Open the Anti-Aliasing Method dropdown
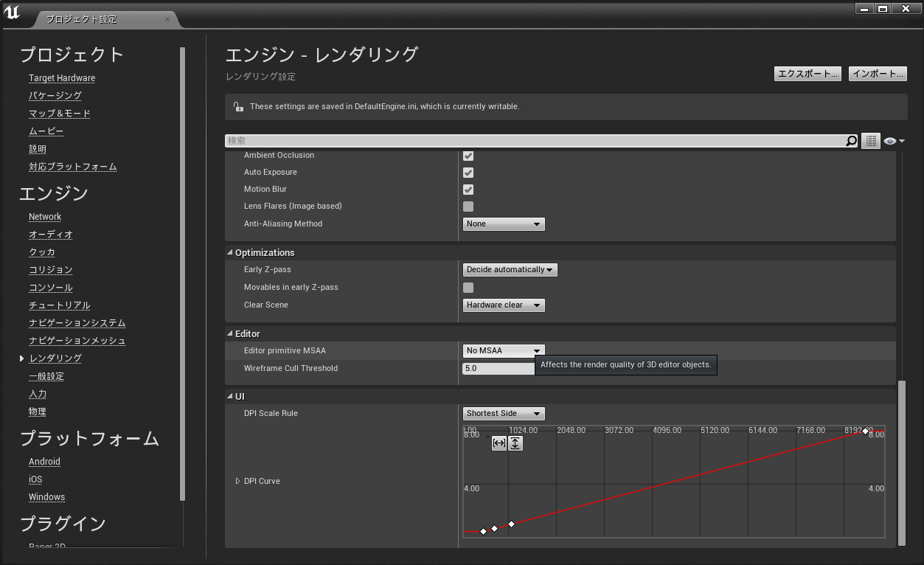 [504, 224]
